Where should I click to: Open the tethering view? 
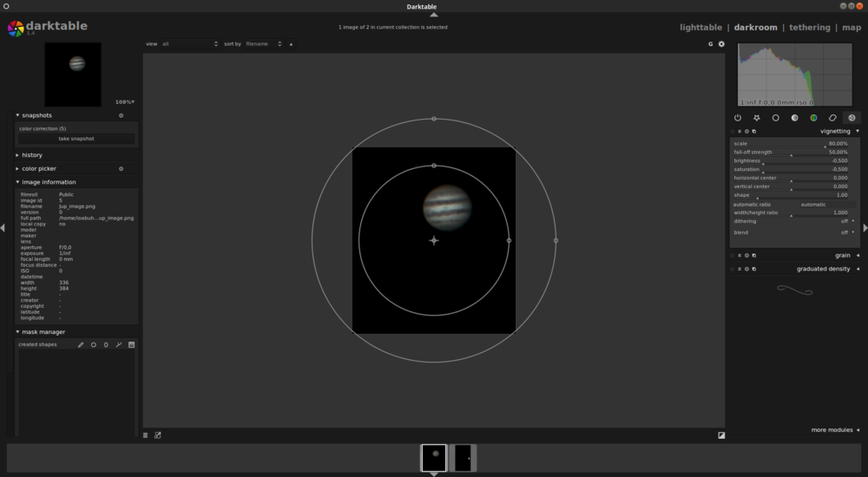809,28
